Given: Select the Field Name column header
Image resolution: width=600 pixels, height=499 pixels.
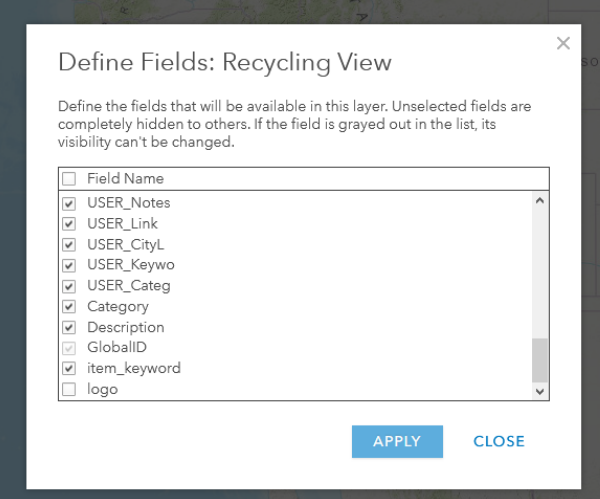Looking at the screenshot, I should (125, 179).
